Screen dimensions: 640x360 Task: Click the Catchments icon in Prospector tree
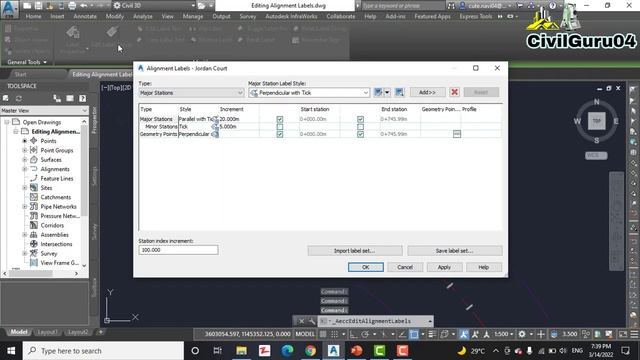(x=34, y=197)
